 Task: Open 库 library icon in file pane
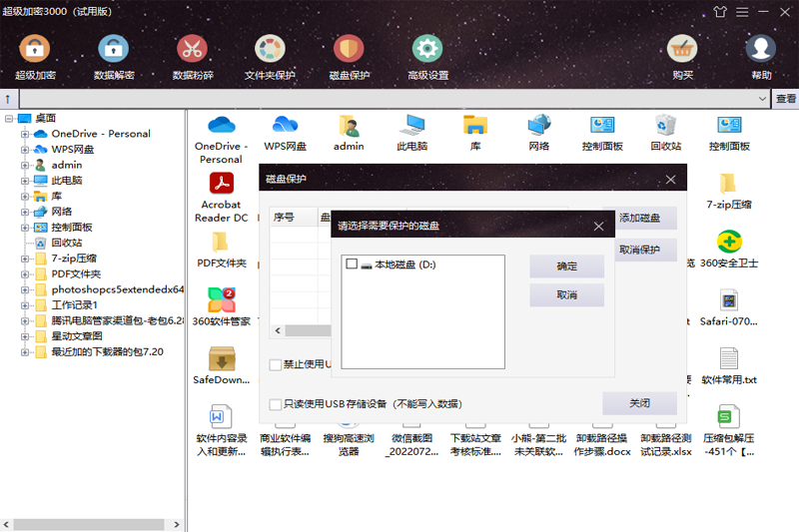(x=475, y=133)
